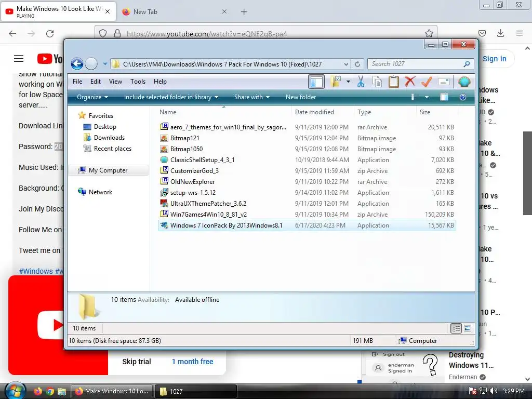Open the Organize dropdown

92,97
